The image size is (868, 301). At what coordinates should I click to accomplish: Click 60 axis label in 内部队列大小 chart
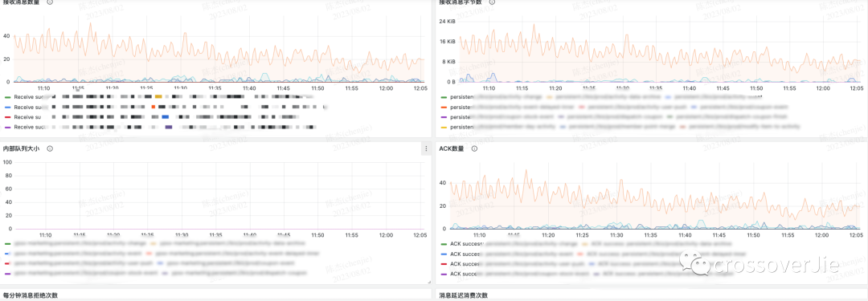pyautogui.click(x=8, y=189)
